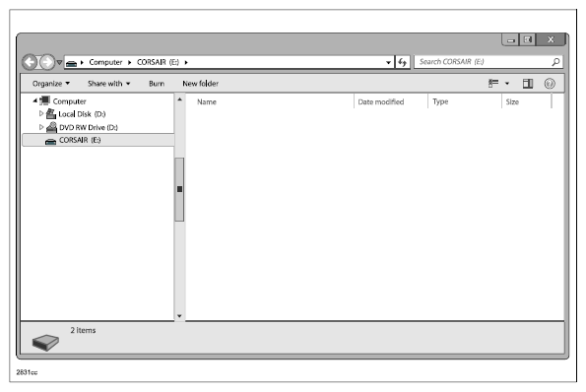Go back with the Back arrow button
586x392 pixels.
tap(30, 62)
